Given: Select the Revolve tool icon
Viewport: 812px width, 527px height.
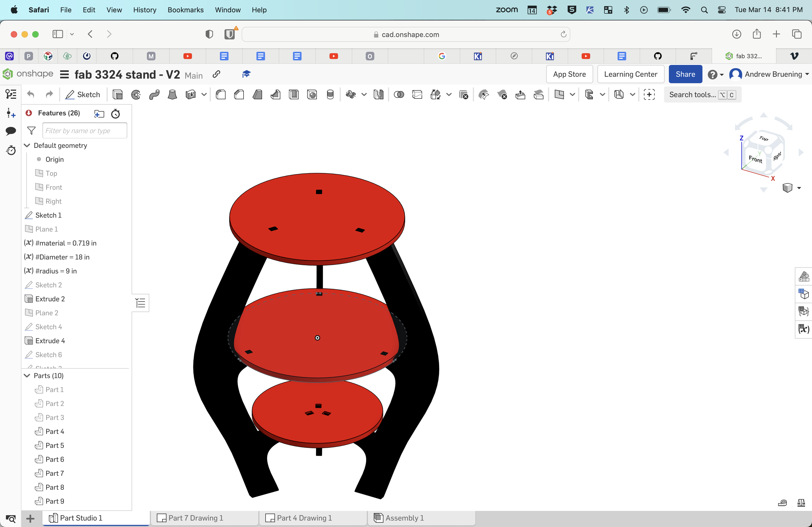Looking at the screenshot, I should coord(136,94).
